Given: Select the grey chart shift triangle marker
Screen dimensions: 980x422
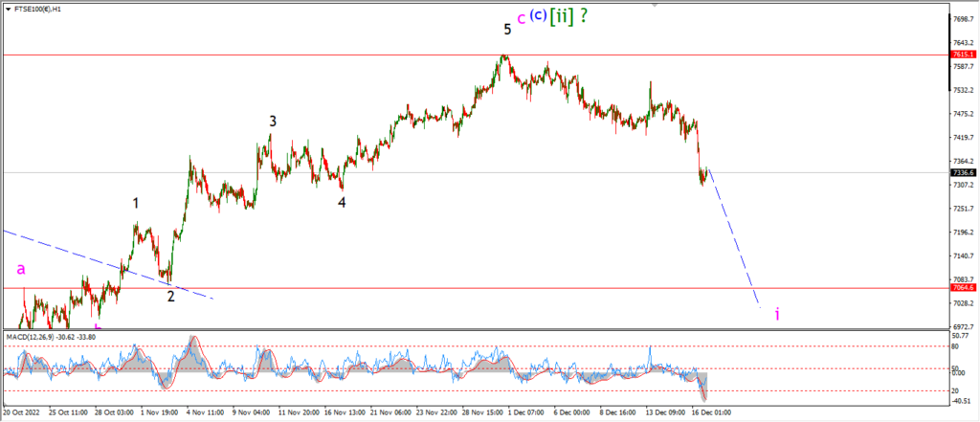Looking at the screenshot, I should point(655,4).
